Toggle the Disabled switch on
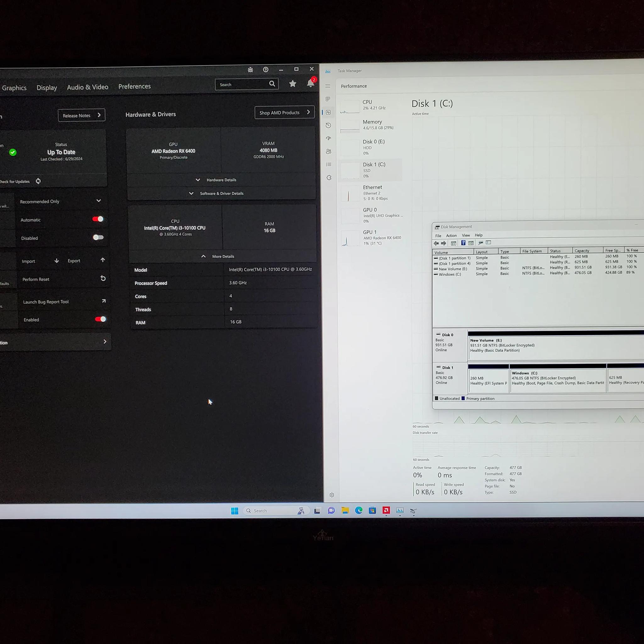The width and height of the screenshot is (644, 644). click(x=98, y=237)
